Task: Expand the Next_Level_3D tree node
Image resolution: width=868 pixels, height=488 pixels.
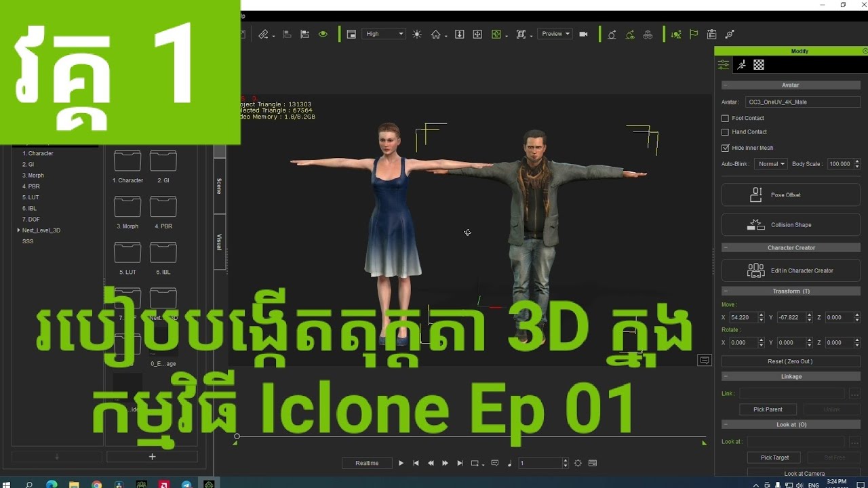Action: pos(19,230)
